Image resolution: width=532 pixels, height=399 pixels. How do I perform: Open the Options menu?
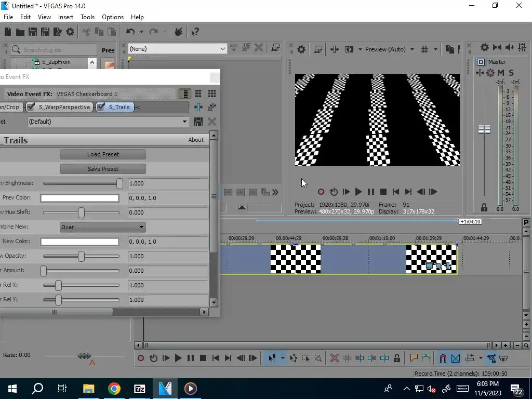(x=113, y=17)
